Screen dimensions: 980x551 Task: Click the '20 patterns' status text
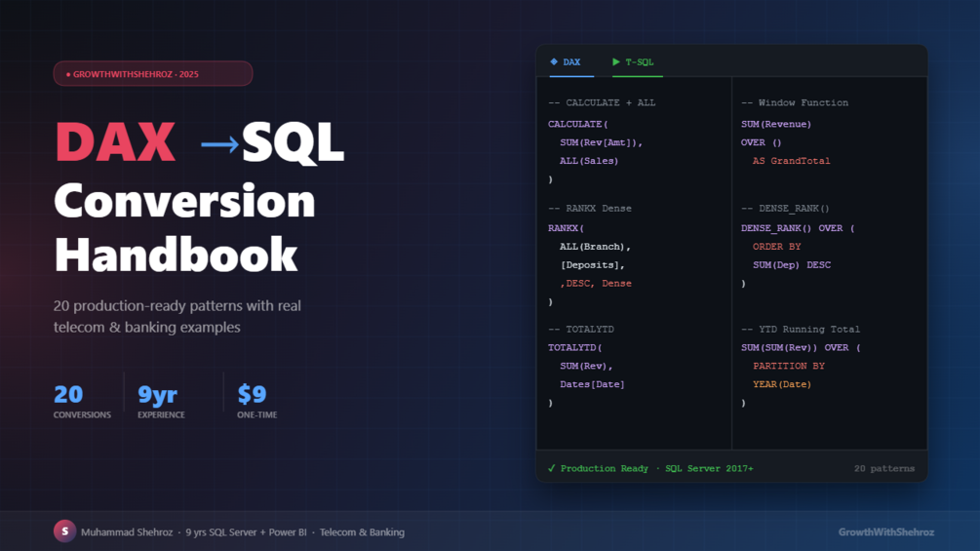pyautogui.click(x=883, y=468)
